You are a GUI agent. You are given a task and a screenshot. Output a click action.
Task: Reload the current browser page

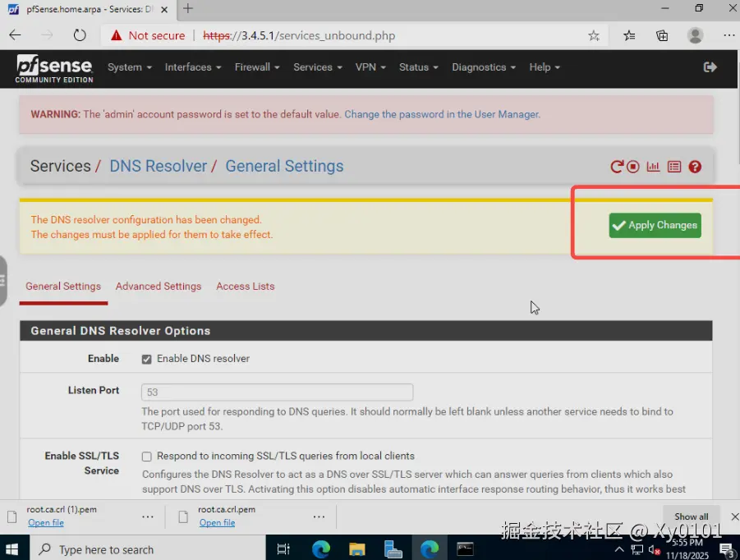click(80, 35)
